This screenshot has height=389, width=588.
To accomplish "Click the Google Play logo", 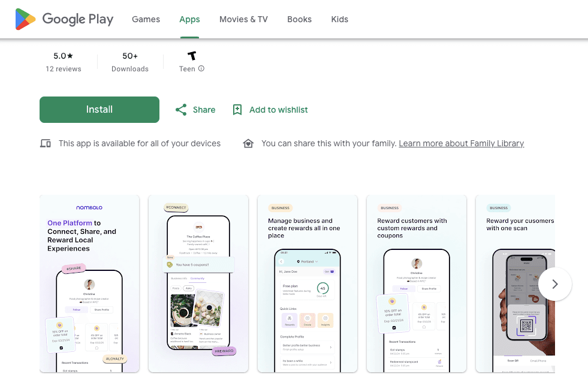I will (x=64, y=19).
